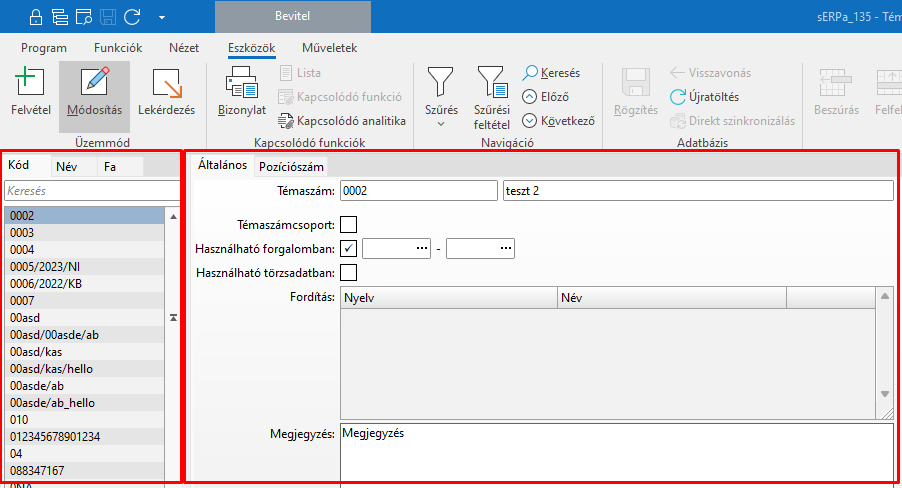Viewport: 902px width, 488px height.
Task: Select list row 0006/2022/KB
Action: (x=85, y=284)
